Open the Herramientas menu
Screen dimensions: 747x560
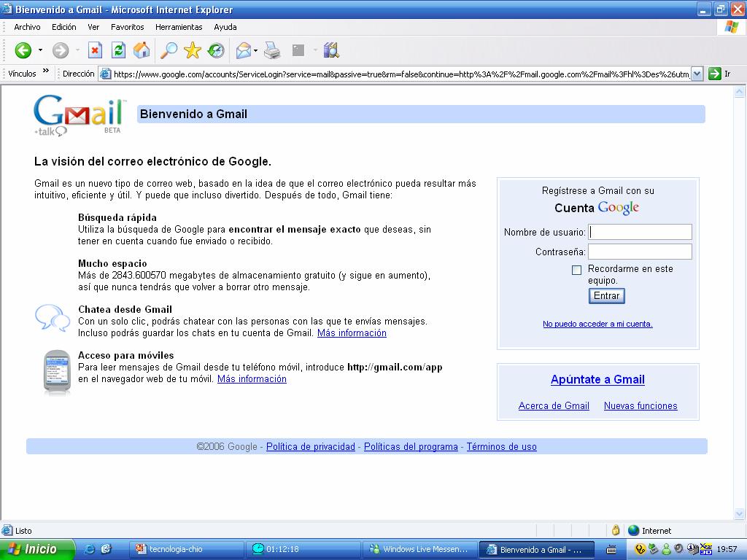179,27
